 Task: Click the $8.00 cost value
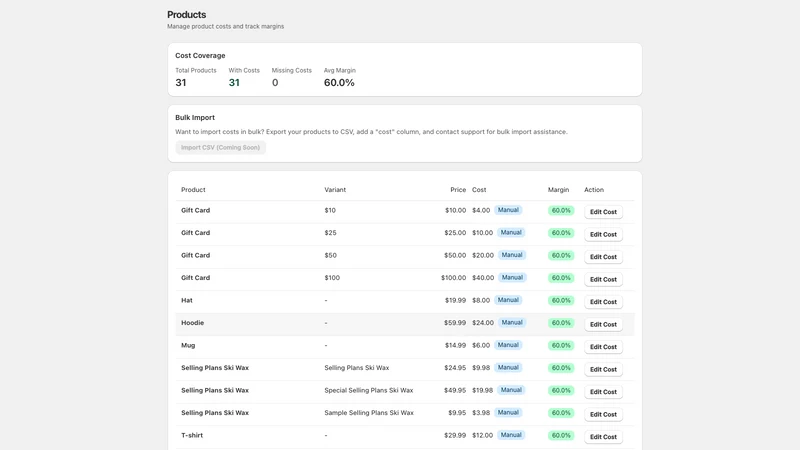(x=481, y=301)
